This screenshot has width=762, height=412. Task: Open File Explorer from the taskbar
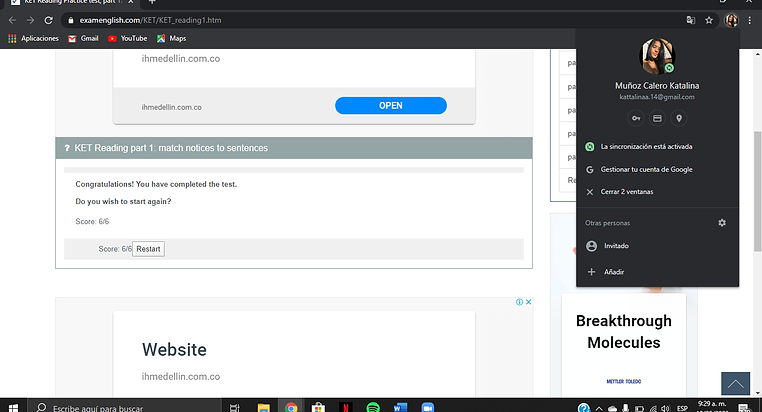263,407
